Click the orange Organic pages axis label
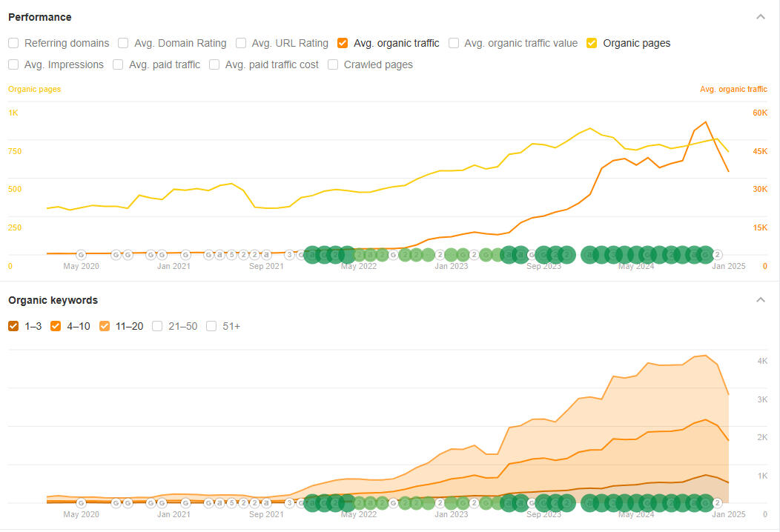This screenshot has height=532, width=780. click(34, 88)
